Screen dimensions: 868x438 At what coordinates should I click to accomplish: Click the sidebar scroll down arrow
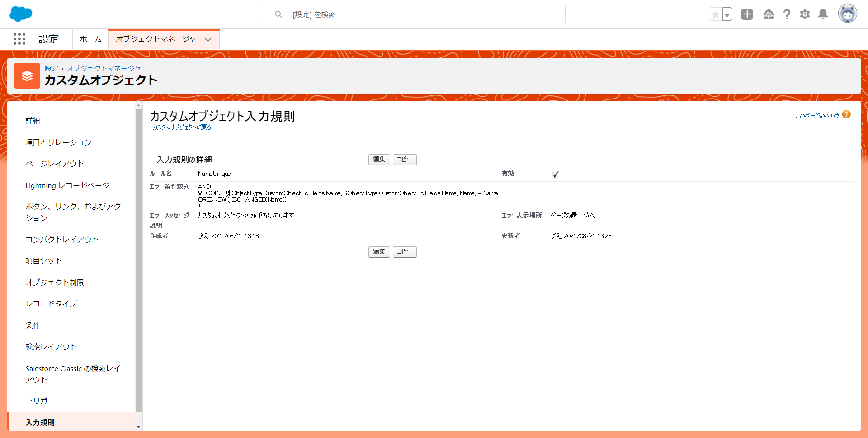point(138,427)
